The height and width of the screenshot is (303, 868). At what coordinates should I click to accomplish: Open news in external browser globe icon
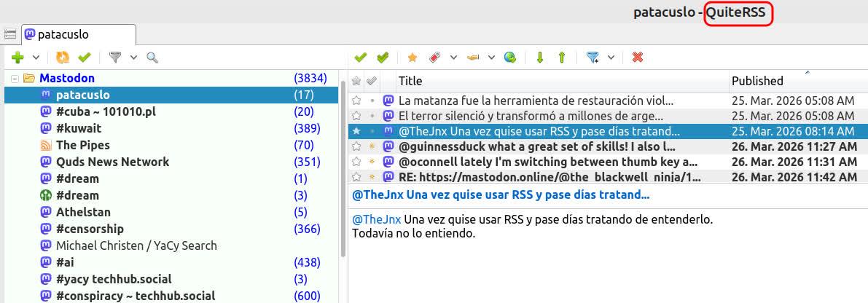pos(510,57)
